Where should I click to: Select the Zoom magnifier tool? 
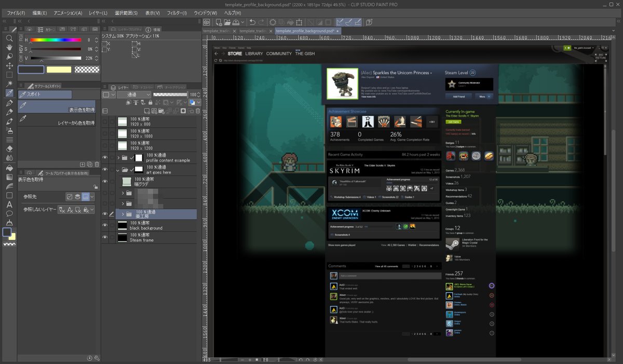[x=9, y=38]
